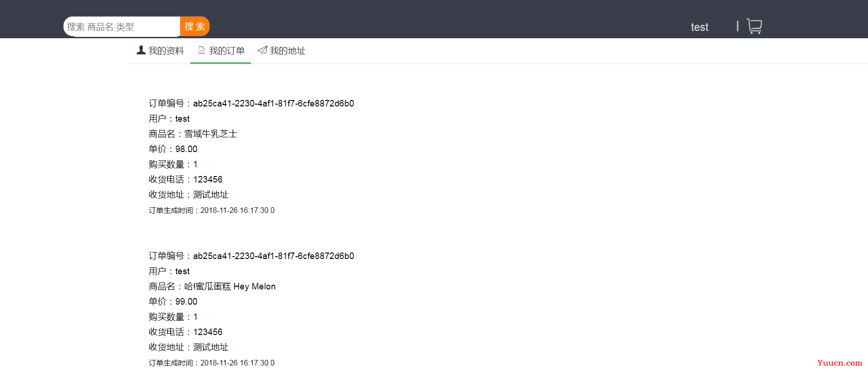Click first order's 购买数量：1 line
868x388 pixels.
tap(173, 164)
